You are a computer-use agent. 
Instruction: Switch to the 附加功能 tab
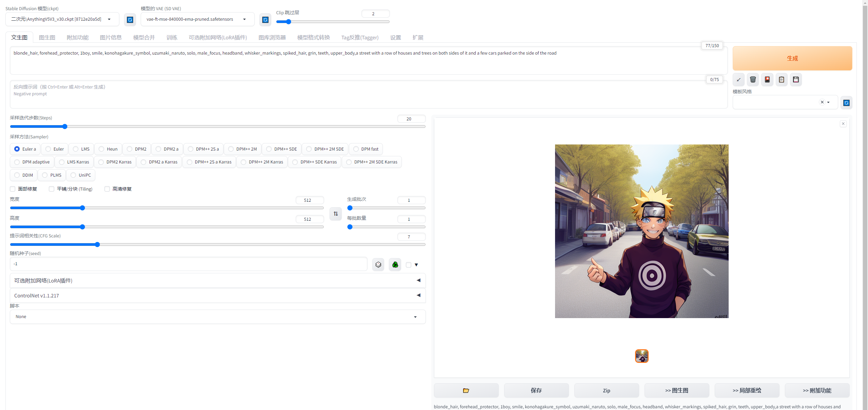click(x=78, y=37)
